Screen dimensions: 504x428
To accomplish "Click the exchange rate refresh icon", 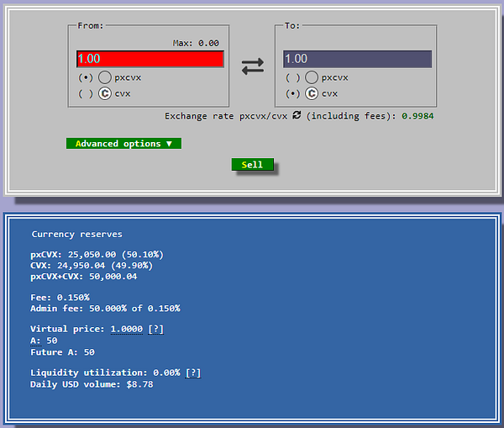I will click(297, 115).
